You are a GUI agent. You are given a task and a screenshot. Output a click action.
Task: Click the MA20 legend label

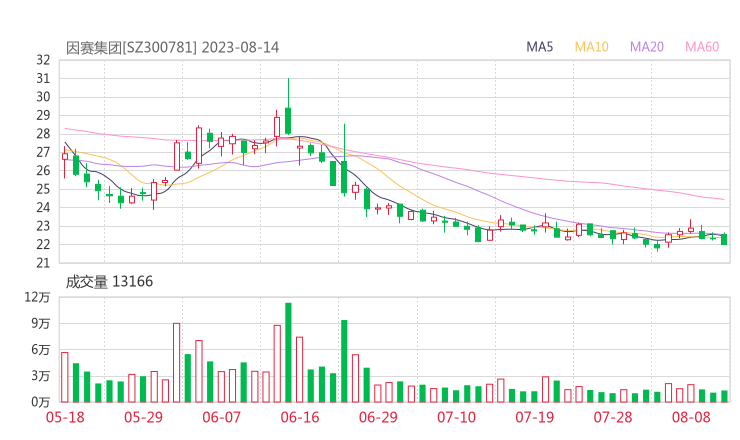(647, 47)
